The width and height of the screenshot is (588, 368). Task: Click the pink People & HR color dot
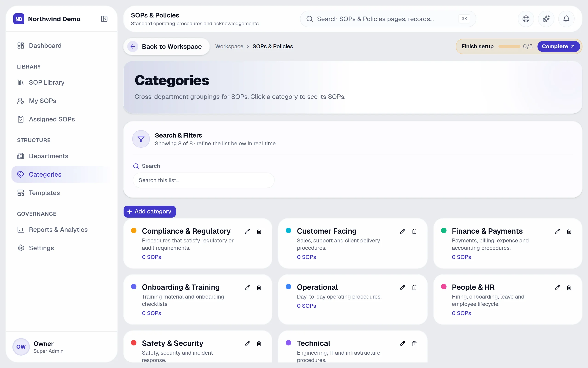click(x=444, y=287)
